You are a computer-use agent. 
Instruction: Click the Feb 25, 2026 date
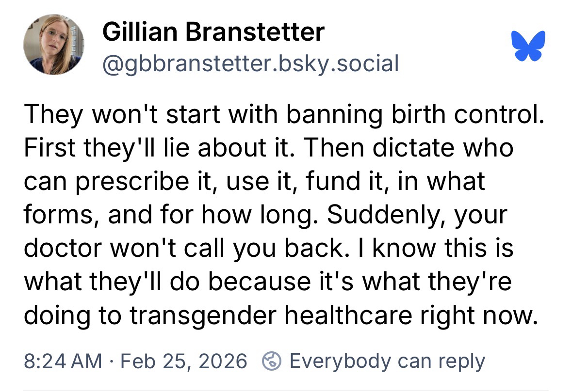click(183, 361)
